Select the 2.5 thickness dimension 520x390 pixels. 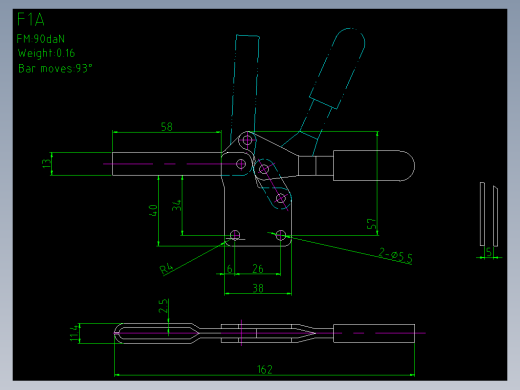click(x=163, y=306)
